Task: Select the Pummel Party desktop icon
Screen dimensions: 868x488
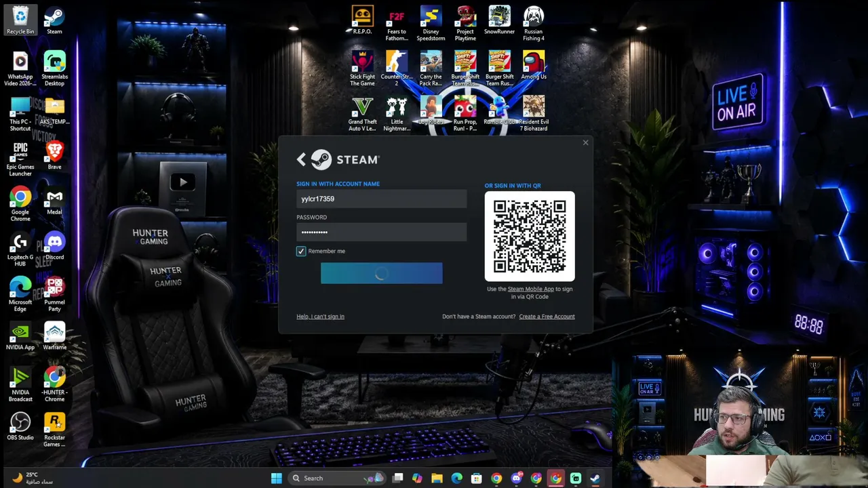Action: point(54,294)
